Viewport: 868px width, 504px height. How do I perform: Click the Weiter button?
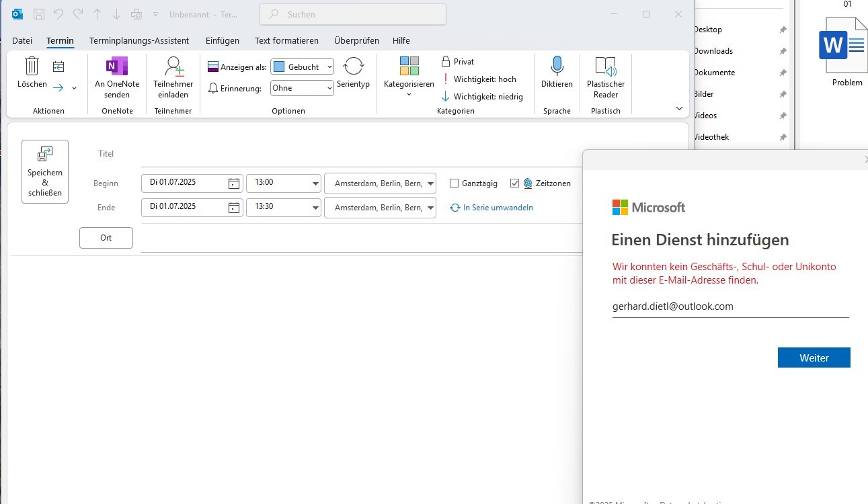[x=814, y=358]
